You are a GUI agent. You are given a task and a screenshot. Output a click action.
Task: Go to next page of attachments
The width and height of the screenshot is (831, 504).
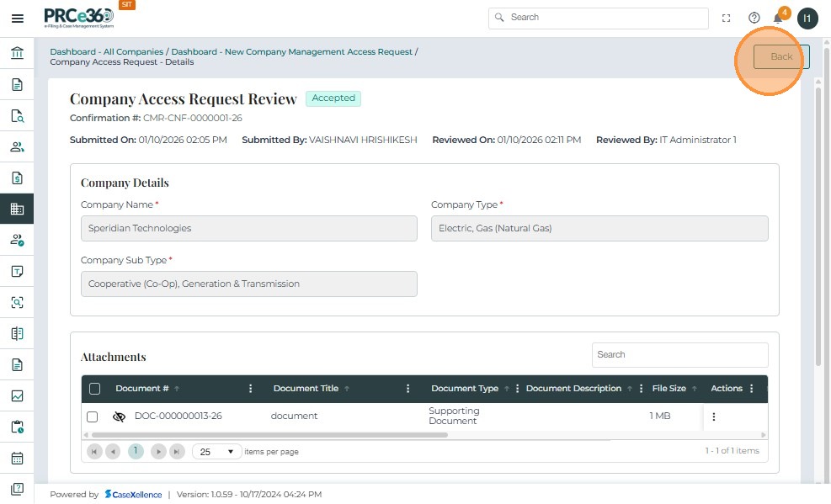pos(158,452)
